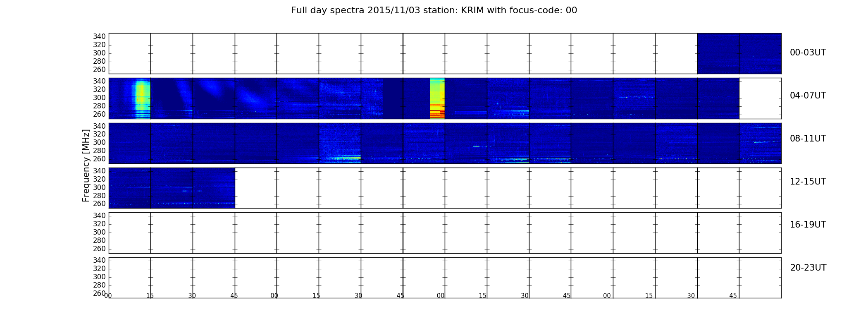868x331 pixels.
Task: Select the '04-07UT' row label
Action: click(x=808, y=96)
